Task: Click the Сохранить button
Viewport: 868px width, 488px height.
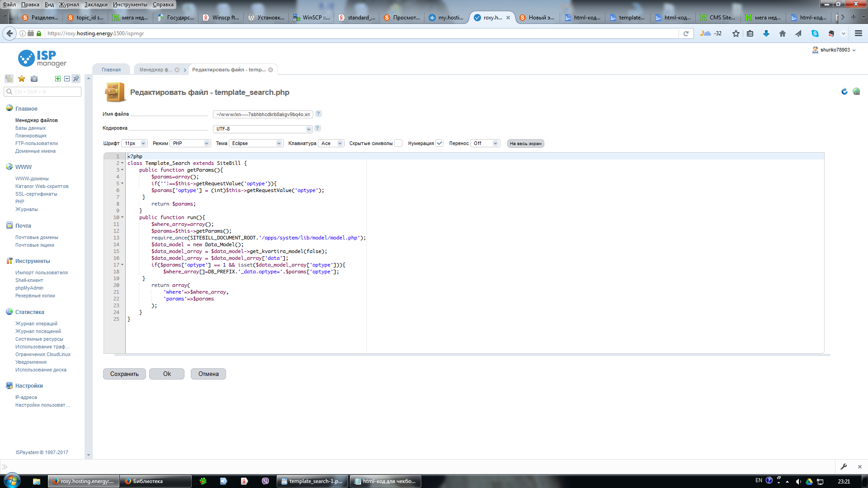Action: (124, 374)
